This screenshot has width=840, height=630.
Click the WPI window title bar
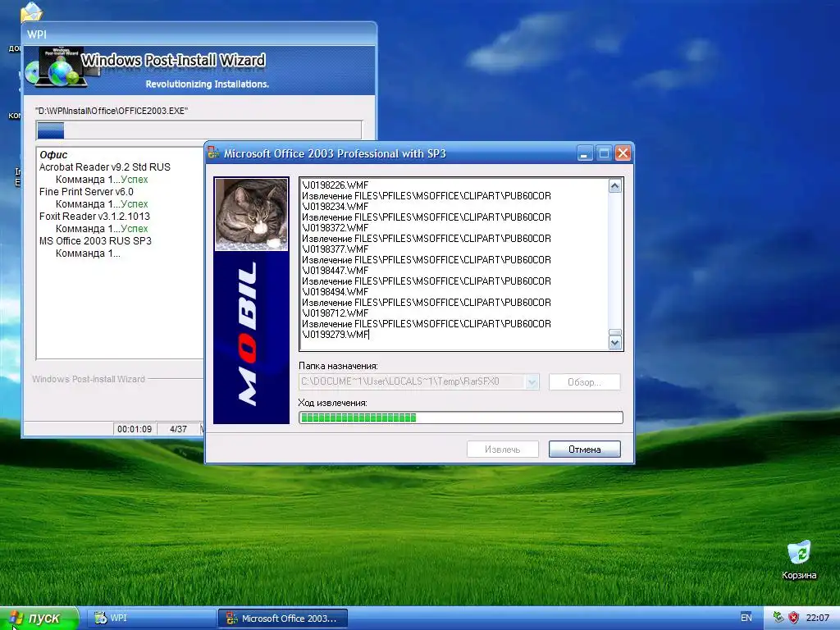(x=199, y=34)
